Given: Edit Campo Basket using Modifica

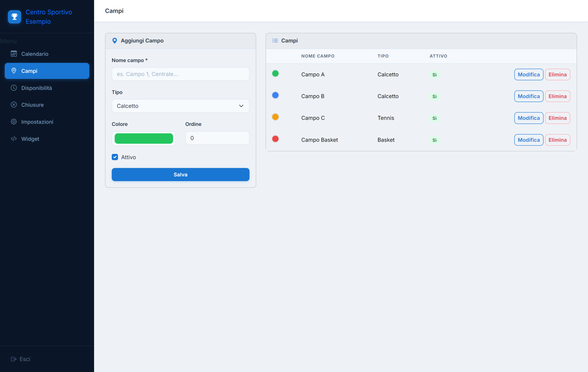Looking at the screenshot, I should (x=529, y=140).
